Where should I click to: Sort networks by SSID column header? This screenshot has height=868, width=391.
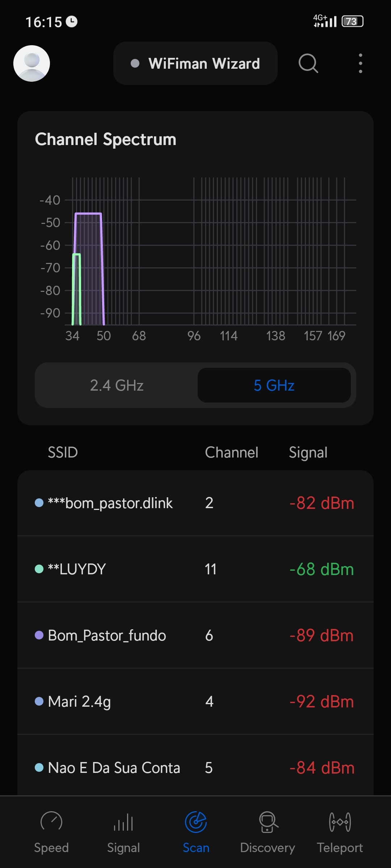[x=63, y=452]
